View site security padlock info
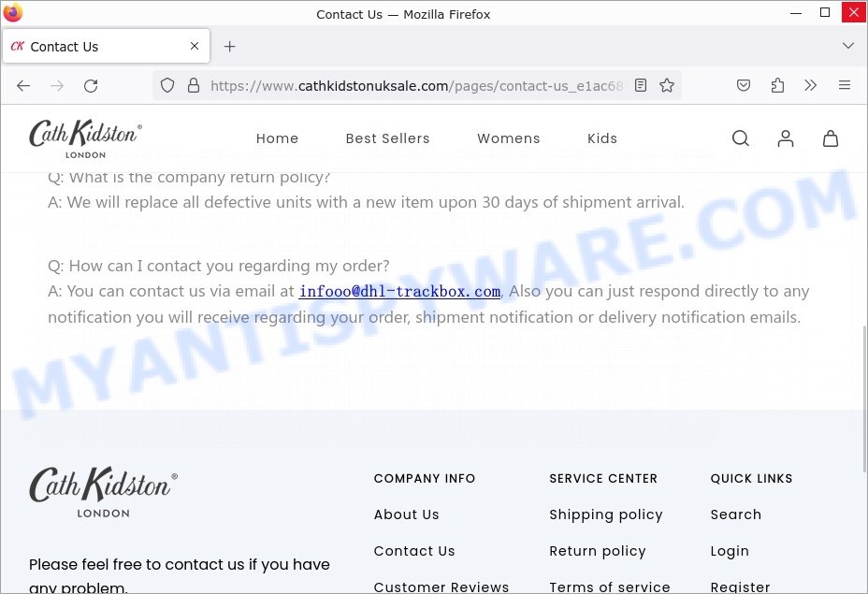868x594 pixels. tap(194, 85)
